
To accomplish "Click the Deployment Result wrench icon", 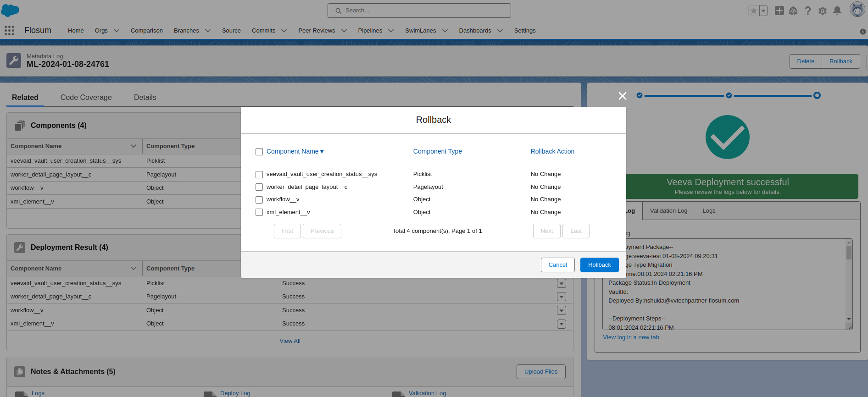I will click(20, 248).
